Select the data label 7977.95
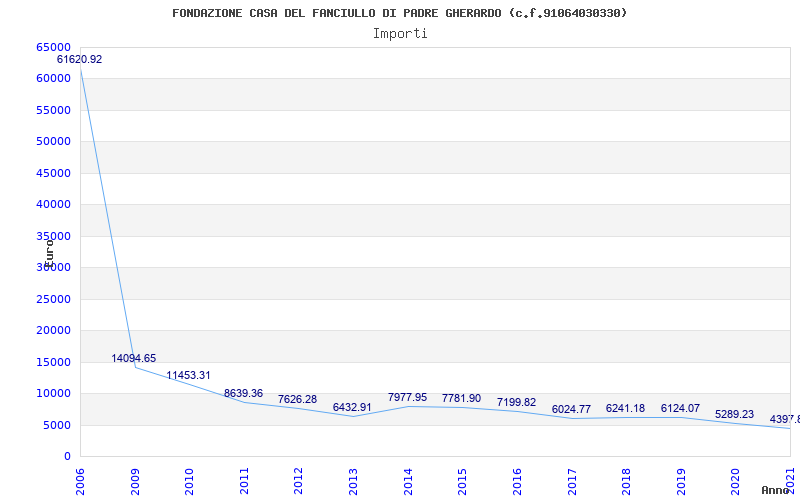Viewport: 800px width, 500px height. 407,397
